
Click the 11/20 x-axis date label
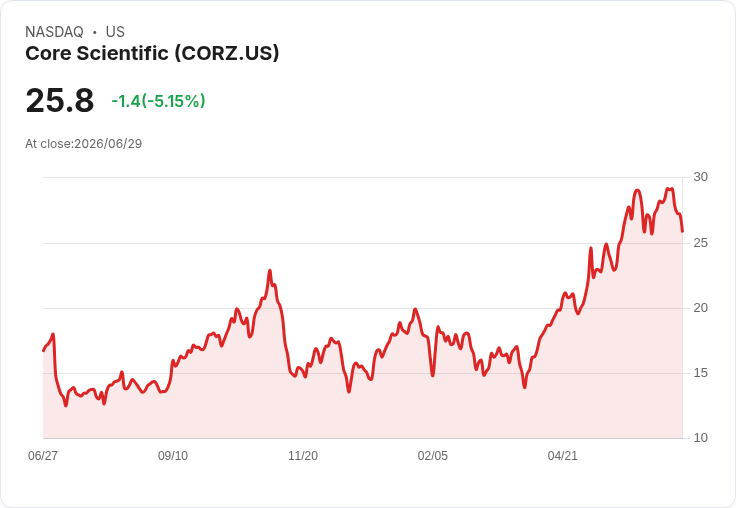click(x=303, y=455)
